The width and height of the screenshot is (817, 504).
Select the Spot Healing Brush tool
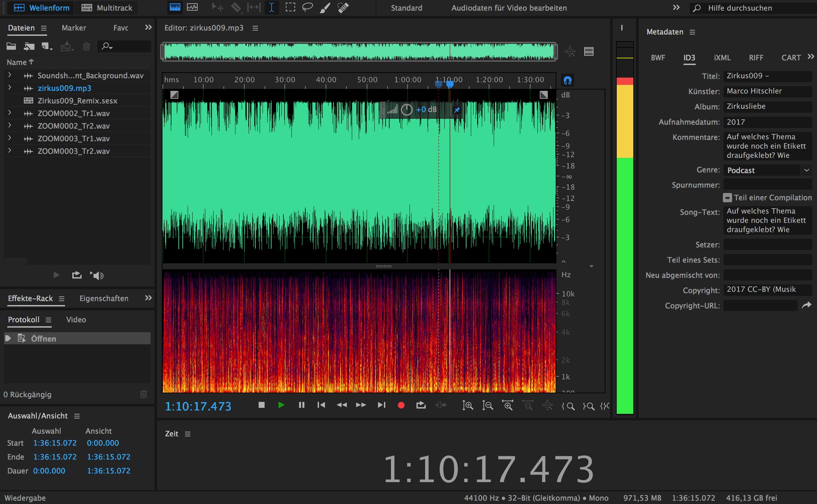pos(343,8)
